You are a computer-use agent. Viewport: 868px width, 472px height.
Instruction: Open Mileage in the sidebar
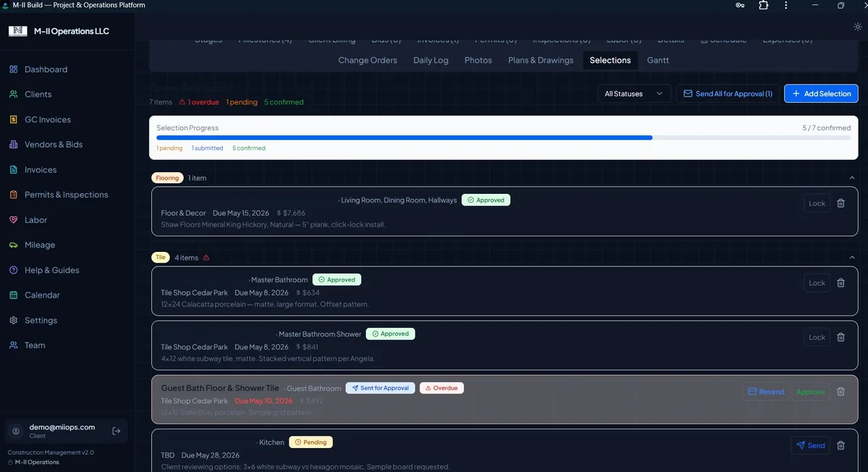coord(40,245)
